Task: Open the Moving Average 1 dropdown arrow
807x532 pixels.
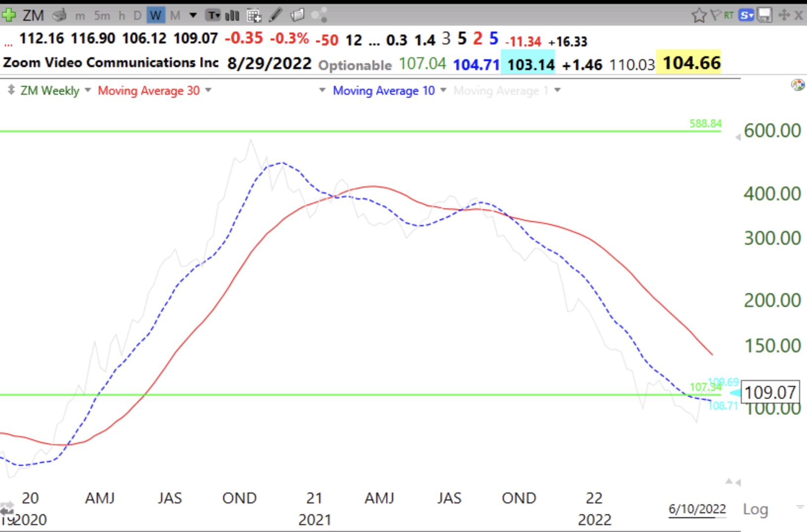Action: 558,90
